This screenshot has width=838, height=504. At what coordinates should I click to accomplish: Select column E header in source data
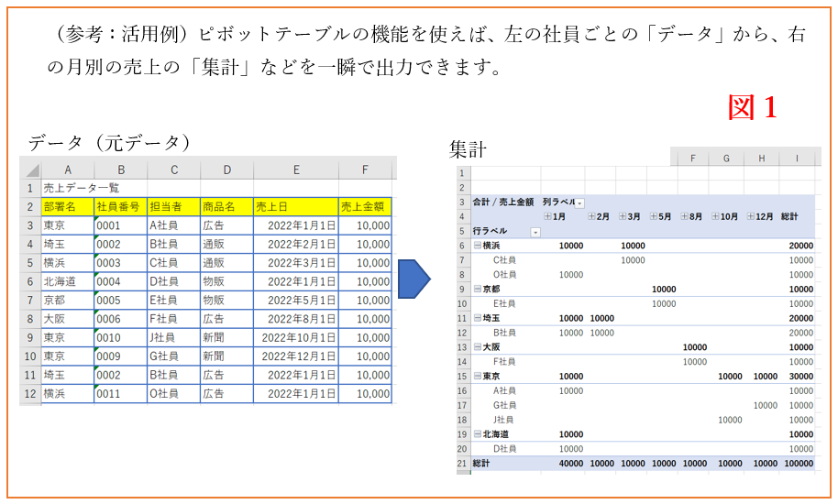pos(296,170)
